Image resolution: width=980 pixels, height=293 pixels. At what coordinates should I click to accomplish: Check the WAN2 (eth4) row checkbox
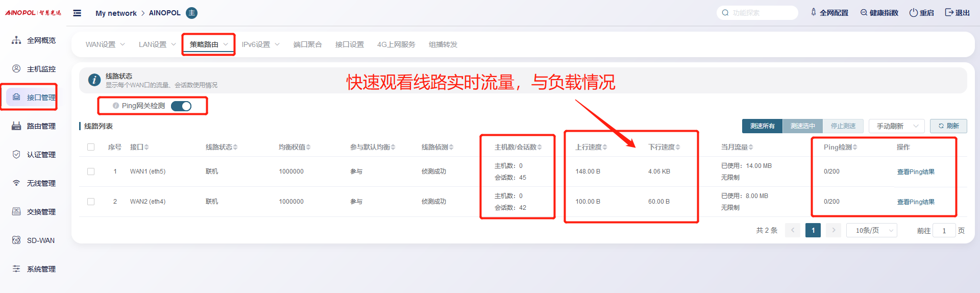pyautogui.click(x=91, y=202)
